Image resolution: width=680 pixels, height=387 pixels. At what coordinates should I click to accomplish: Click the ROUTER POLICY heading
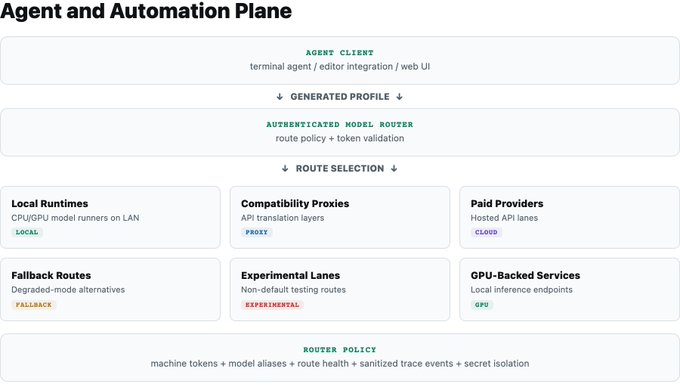tap(340, 350)
